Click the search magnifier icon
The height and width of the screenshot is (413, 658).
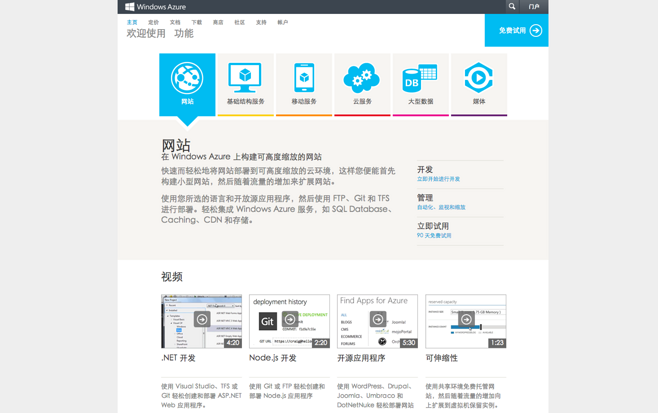512,7
